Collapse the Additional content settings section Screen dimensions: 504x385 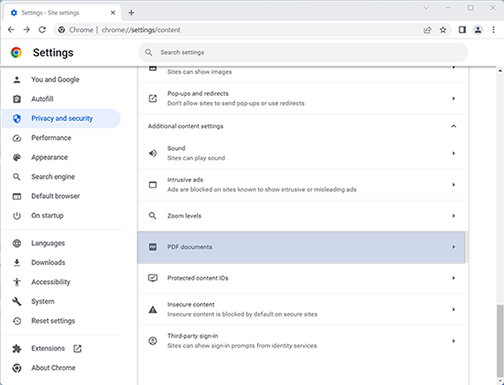coord(453,126)
